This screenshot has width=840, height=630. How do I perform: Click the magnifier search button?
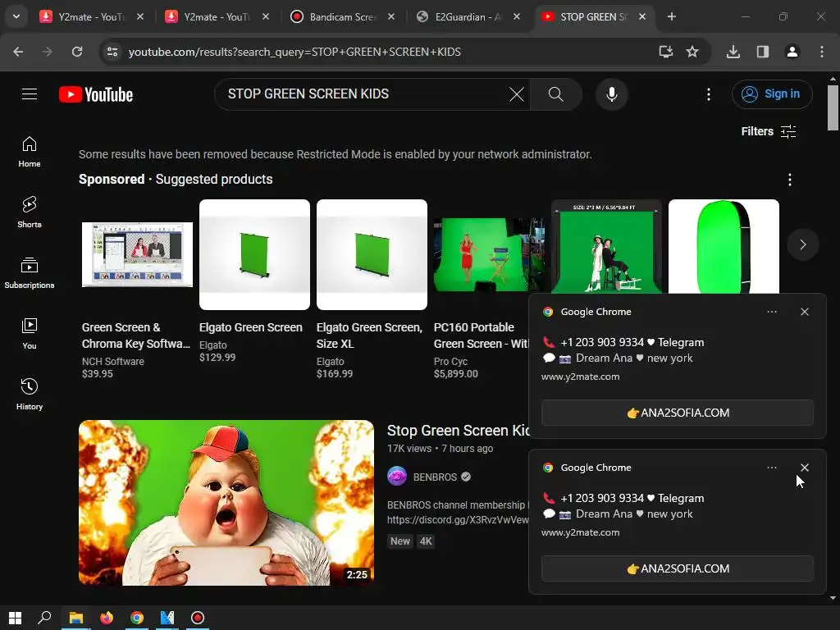coord(556,95)
